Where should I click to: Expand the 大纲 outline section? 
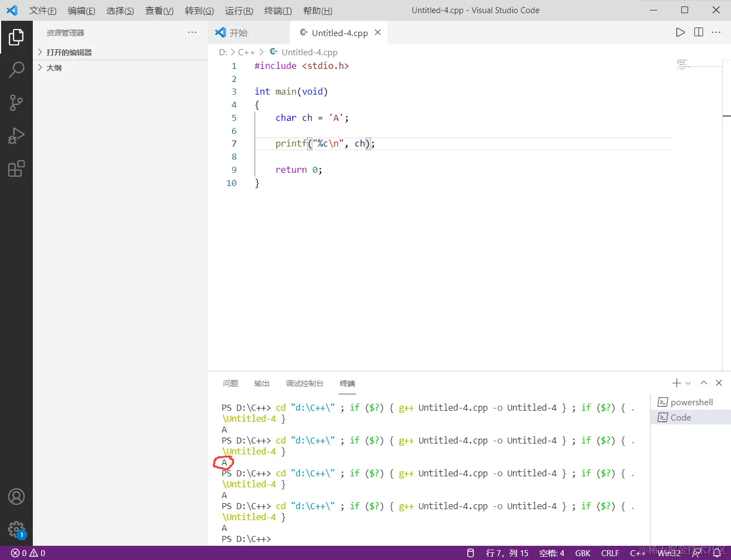click(120, 68)
